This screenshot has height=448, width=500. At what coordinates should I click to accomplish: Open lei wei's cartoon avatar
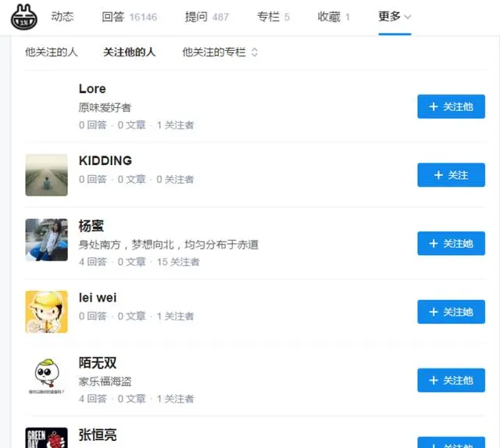pyautogui.click(x=47, y=312)
